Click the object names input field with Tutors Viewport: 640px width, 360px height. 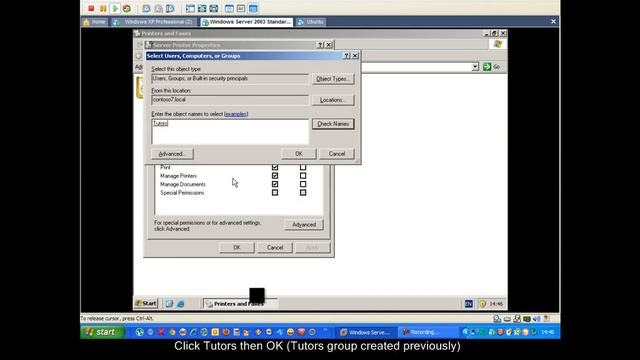230,131
